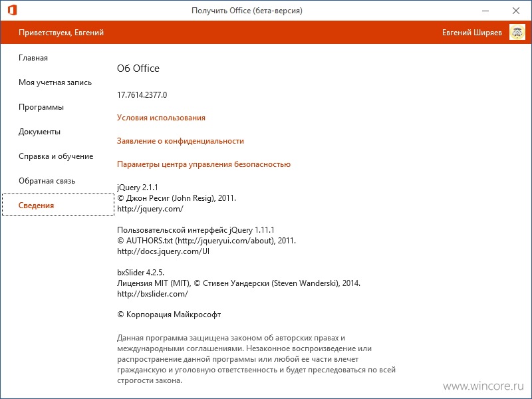Screen dimensions: 532x399
Task: Click the jQuery 2.1.1 line
Action: 138,188
